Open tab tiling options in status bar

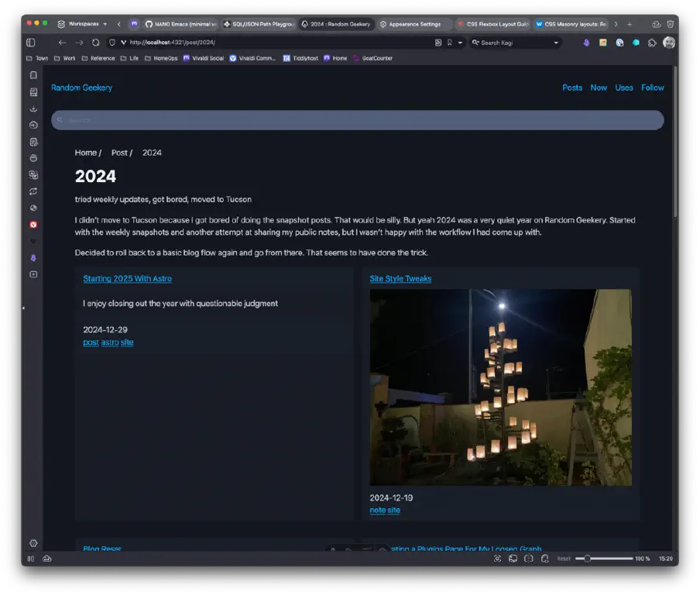coord(529,559)
